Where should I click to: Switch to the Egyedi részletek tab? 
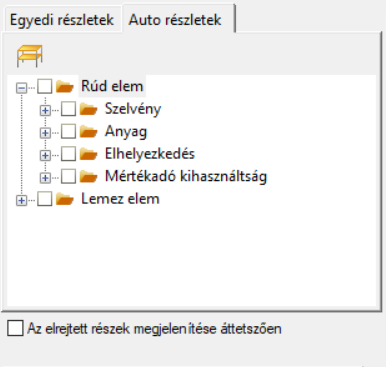pyautogui.click(x=62, y=20)
